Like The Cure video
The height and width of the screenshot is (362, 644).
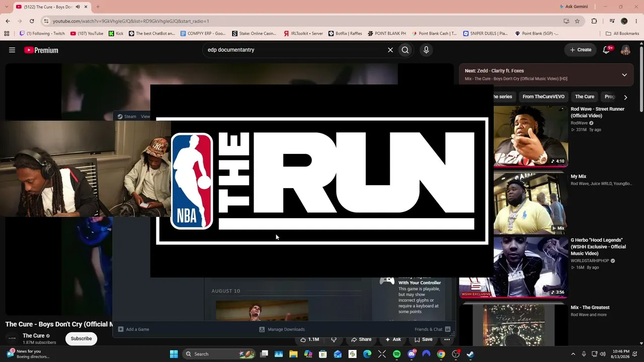click(309, 339)
